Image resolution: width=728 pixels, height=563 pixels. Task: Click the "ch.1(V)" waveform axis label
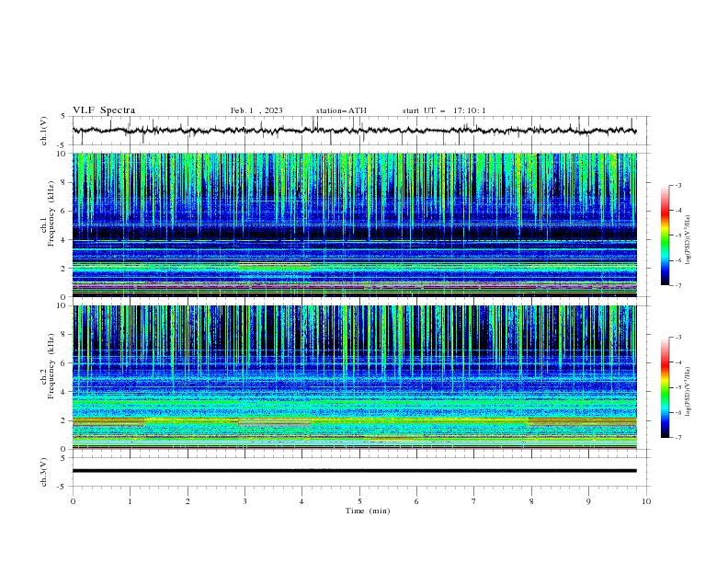pos(44,131)
